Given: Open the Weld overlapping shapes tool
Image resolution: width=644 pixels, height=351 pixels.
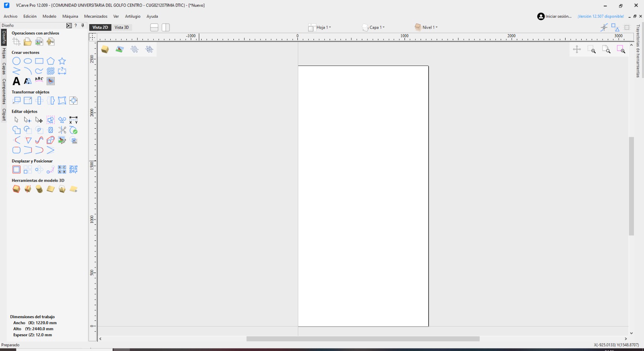Looking at the screenshot, I should [x=16, y=130].
